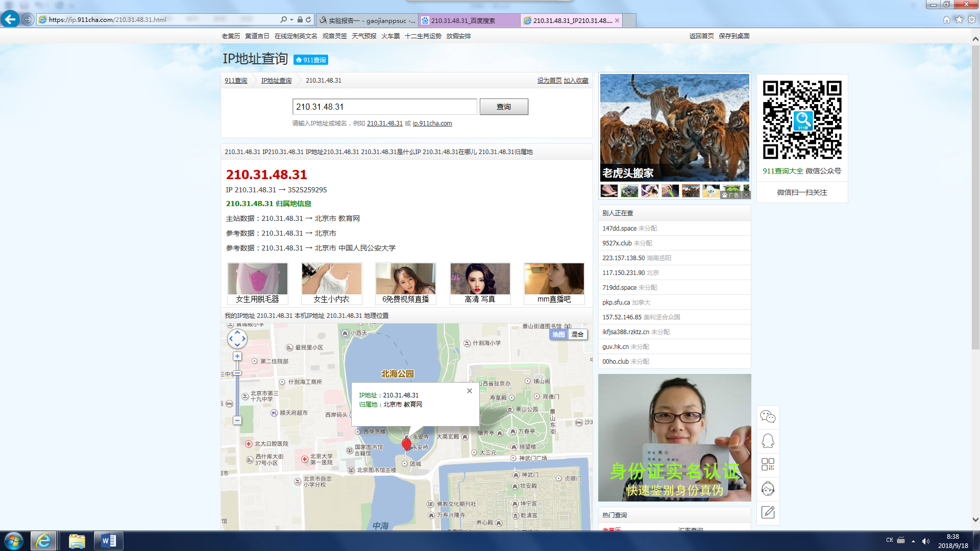The width and height of the screenshot is (980, 551).
Task: Expand the address bar search dropdown arrow
Action: (x=291, y=19)
